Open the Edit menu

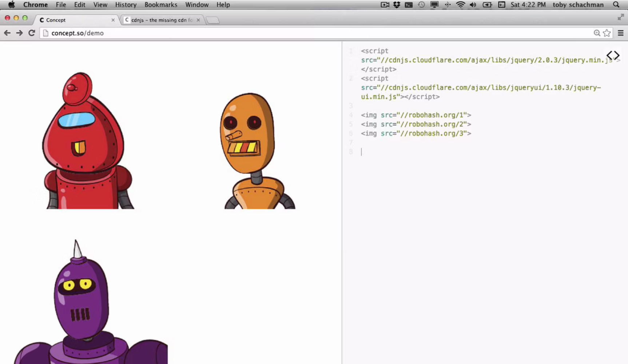click(79, 5)
